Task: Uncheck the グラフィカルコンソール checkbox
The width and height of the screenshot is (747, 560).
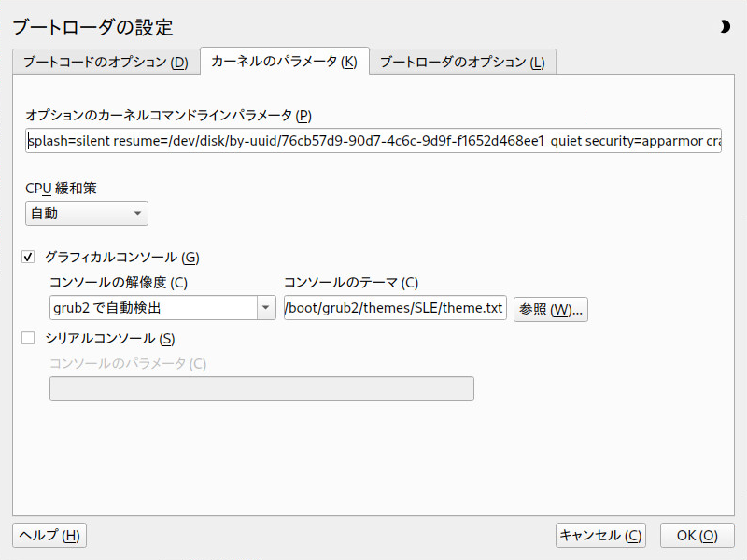Action: [28, 257]
